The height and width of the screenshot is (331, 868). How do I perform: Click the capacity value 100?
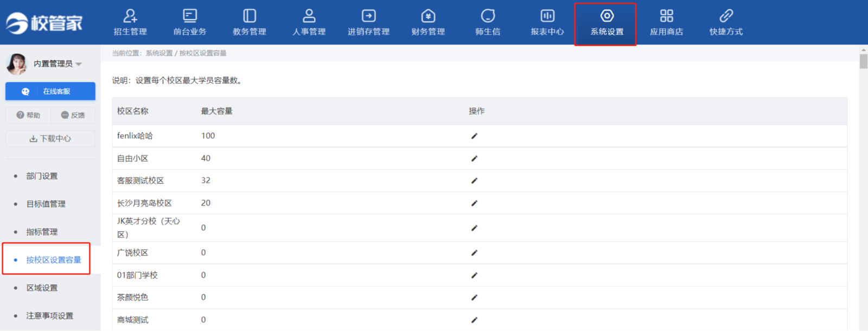tap(208, 136)
